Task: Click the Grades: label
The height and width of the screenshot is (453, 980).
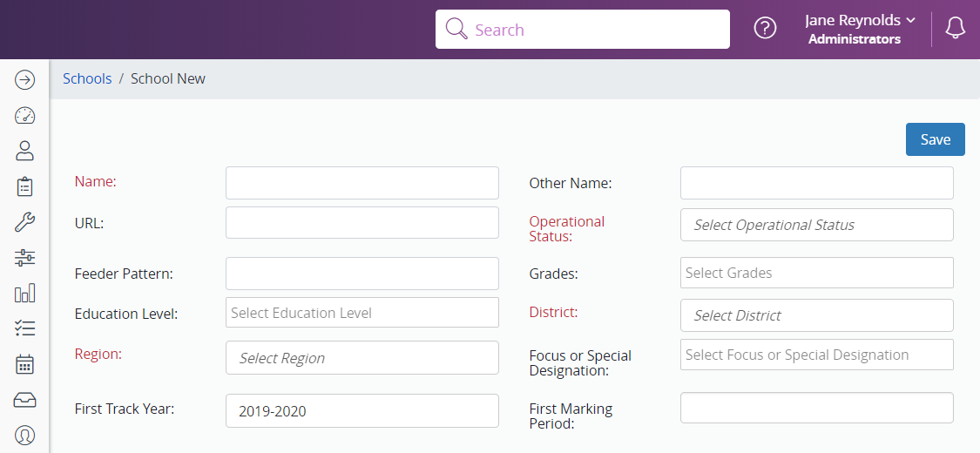Action: (554, 273)
